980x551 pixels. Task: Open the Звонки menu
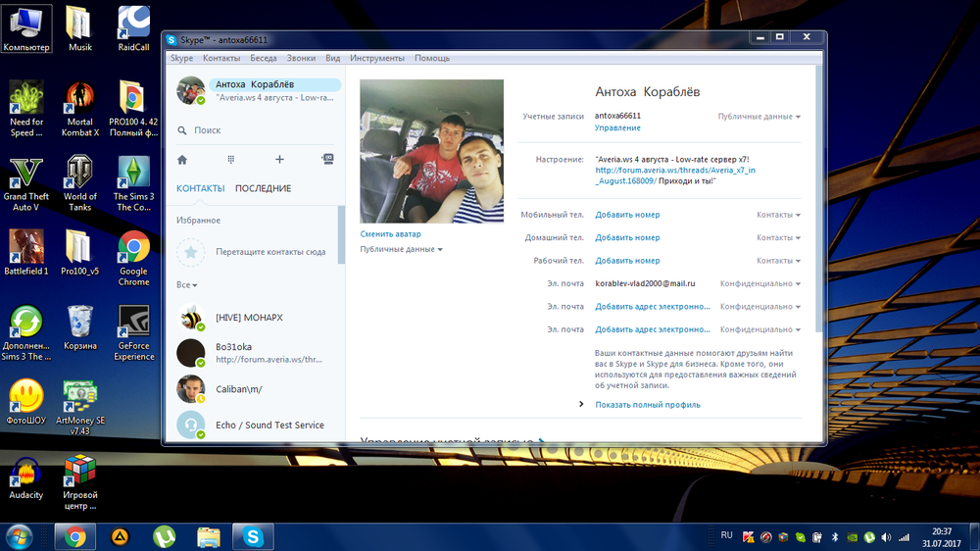[301, 59]
